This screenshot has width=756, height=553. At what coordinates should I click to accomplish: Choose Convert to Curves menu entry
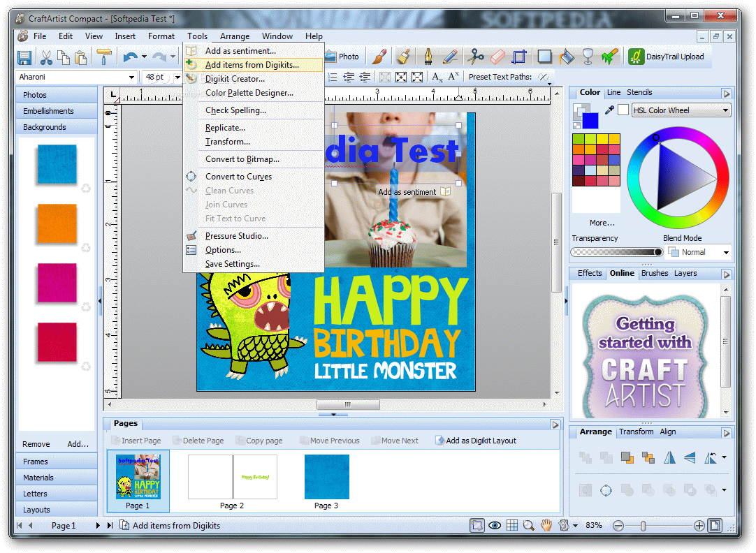pyautogui.click(x=254, y=177)
